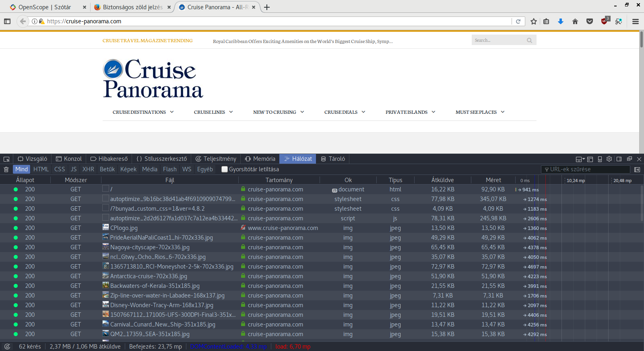Image resolution: width=644 pixels, height=351 pixels.
Task: Click the uBlock Origin shield icon
Action: 604,21
